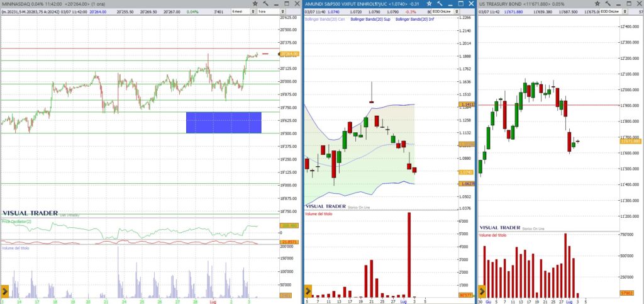Open the EOD OnLine dropdown in US TREASURY BOND window

click(x=625, y=11)
